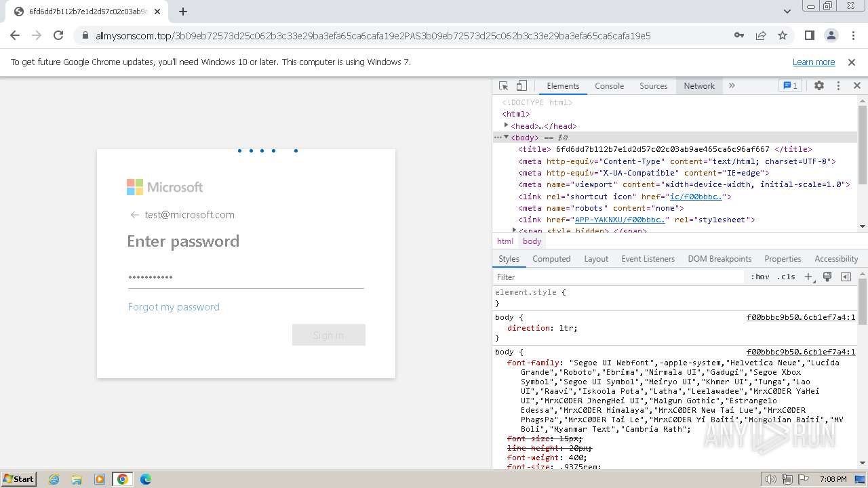Open File Explorer from taskbar
The height and width of the screenshot is (488, 868).
[77, 479]
